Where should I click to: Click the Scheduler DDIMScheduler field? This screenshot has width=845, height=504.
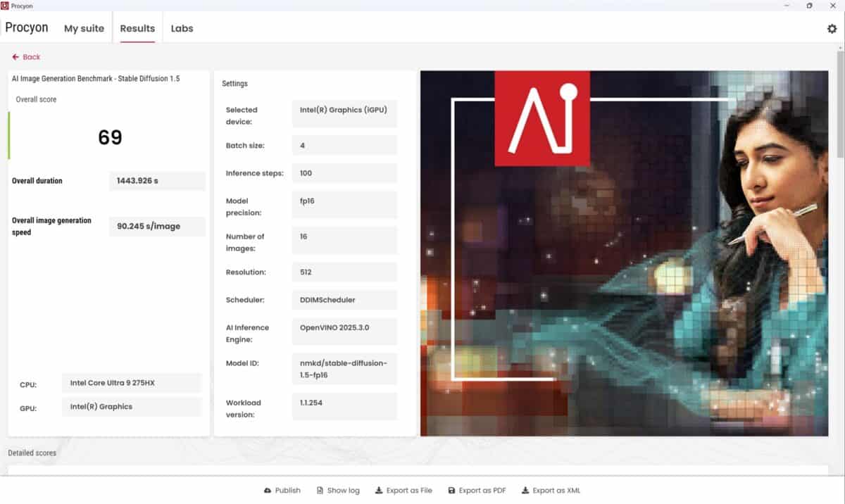point(344,300)
